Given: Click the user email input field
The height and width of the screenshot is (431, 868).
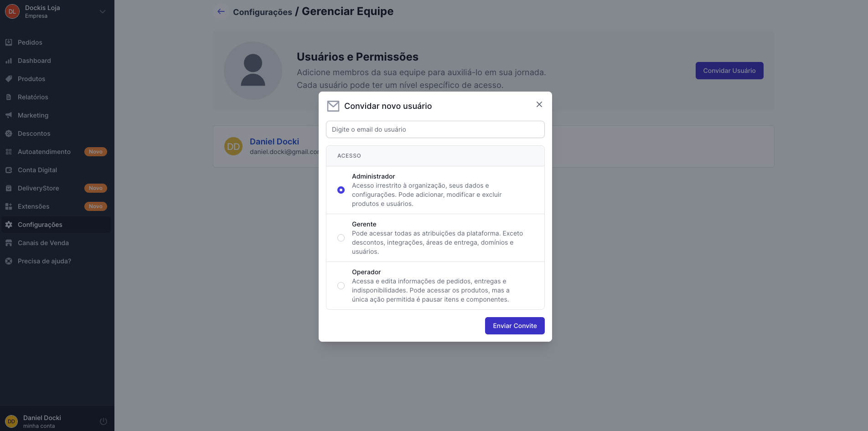Looking at the screenshot, I should click(x=435, y=129).
